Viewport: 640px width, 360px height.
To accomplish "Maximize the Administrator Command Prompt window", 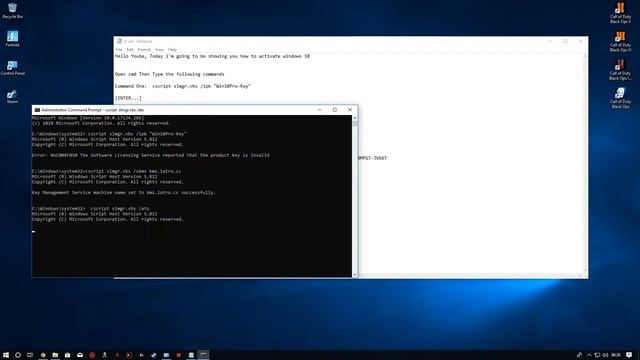I will pos(335,110).
